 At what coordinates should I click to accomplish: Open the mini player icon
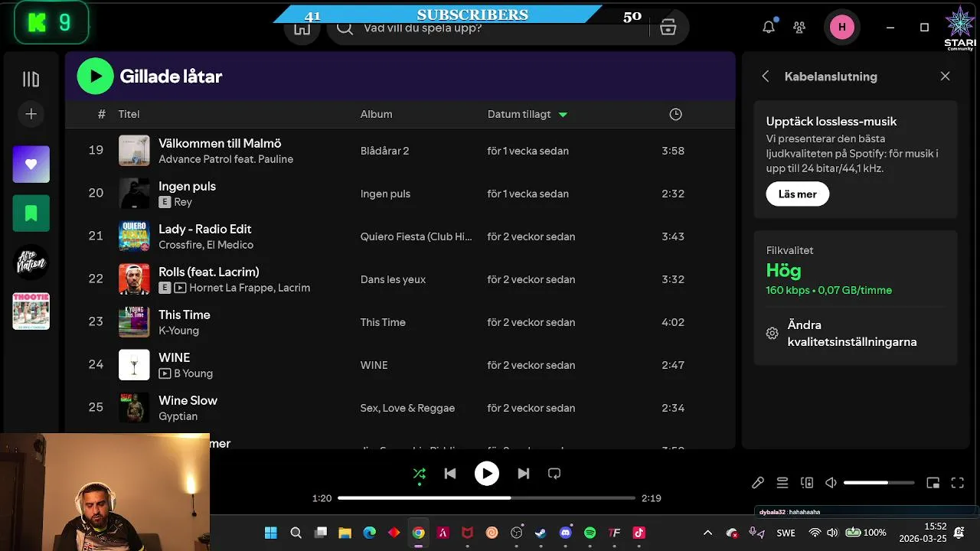pos(933,483)
